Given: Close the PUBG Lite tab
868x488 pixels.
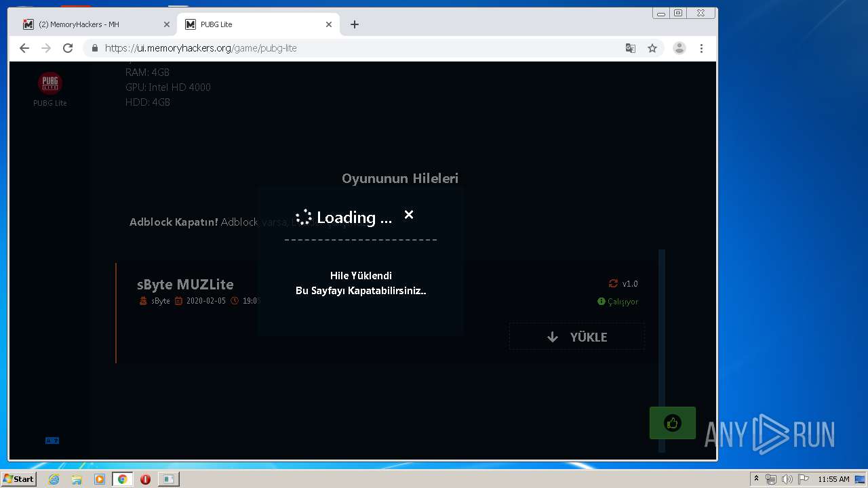Looking at the screenshot, I should pyautogui.click(x=329, y=24).
